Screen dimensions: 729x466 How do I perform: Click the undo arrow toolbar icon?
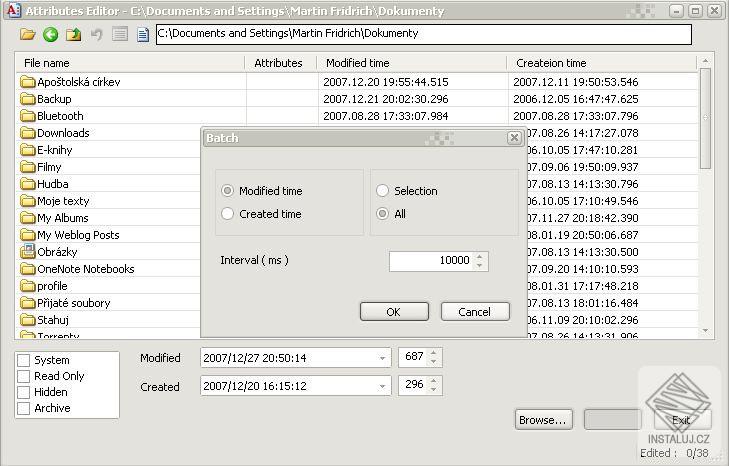pos(97,34)
